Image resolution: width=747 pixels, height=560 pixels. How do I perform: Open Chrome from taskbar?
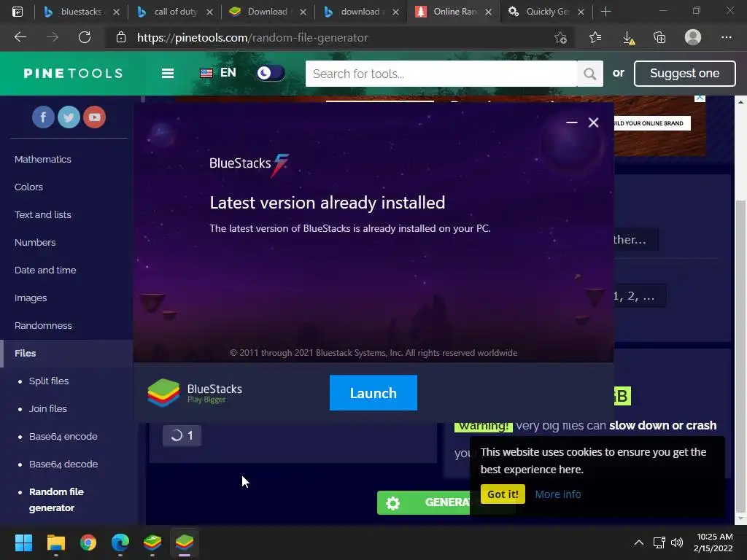coord(88,542)
